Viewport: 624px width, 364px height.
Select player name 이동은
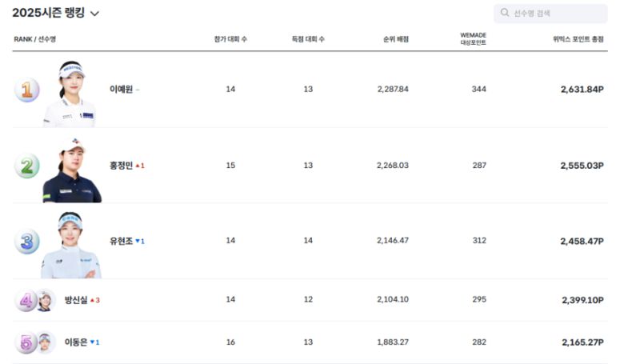tap(76, 342)
